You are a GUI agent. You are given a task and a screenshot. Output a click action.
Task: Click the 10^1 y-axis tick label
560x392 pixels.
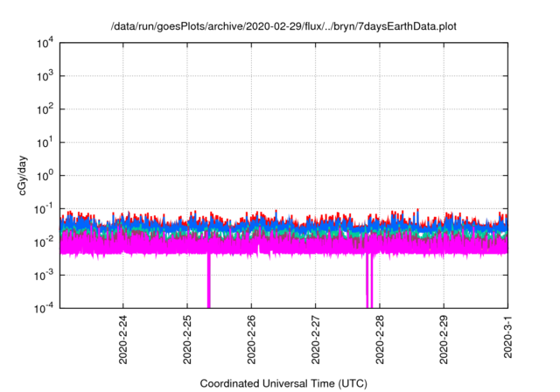[45, 142]
